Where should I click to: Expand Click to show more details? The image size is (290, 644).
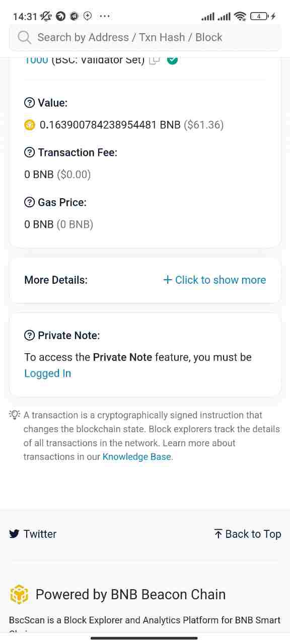click(x=214, y=280)
